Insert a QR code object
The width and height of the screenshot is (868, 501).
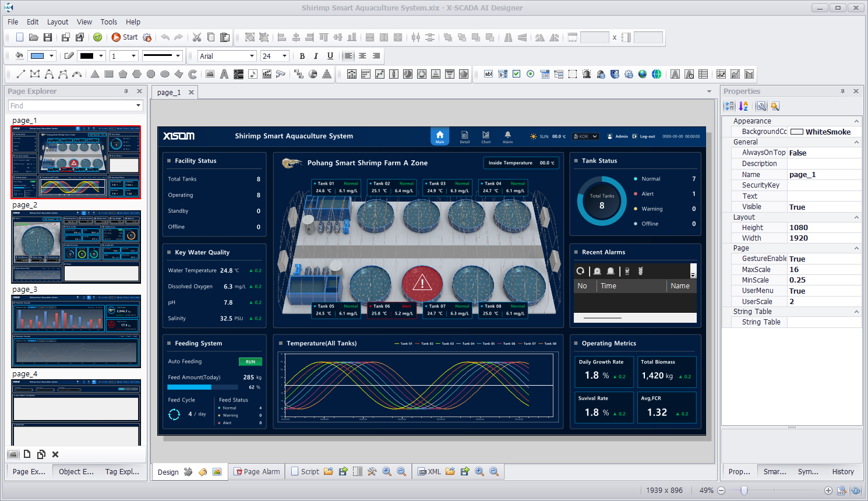pyautogui.click(x=238, y=74)
